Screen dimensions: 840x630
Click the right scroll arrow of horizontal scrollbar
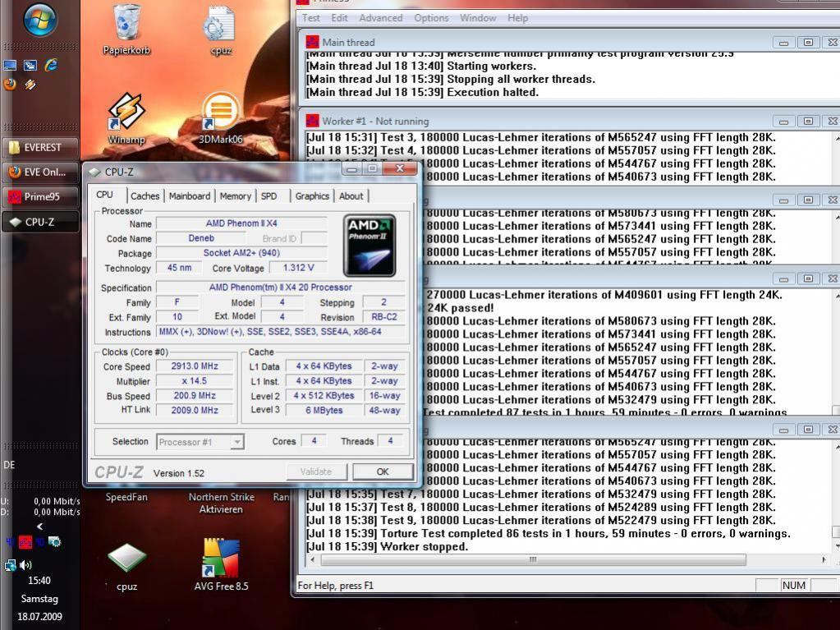pos(824,560)
